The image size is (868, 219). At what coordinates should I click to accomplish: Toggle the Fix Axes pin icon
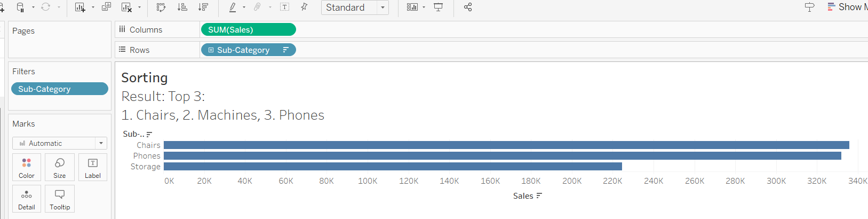click(x=304, y=7)
